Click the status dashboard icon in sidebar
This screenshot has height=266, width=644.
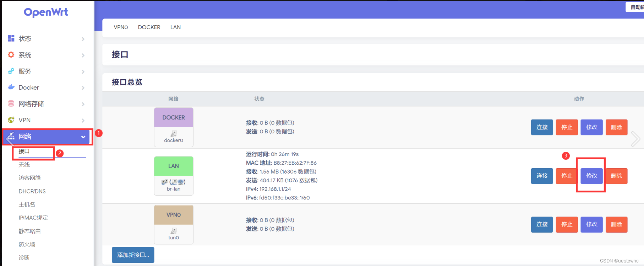pyautogui.click(x=11, y=38)
